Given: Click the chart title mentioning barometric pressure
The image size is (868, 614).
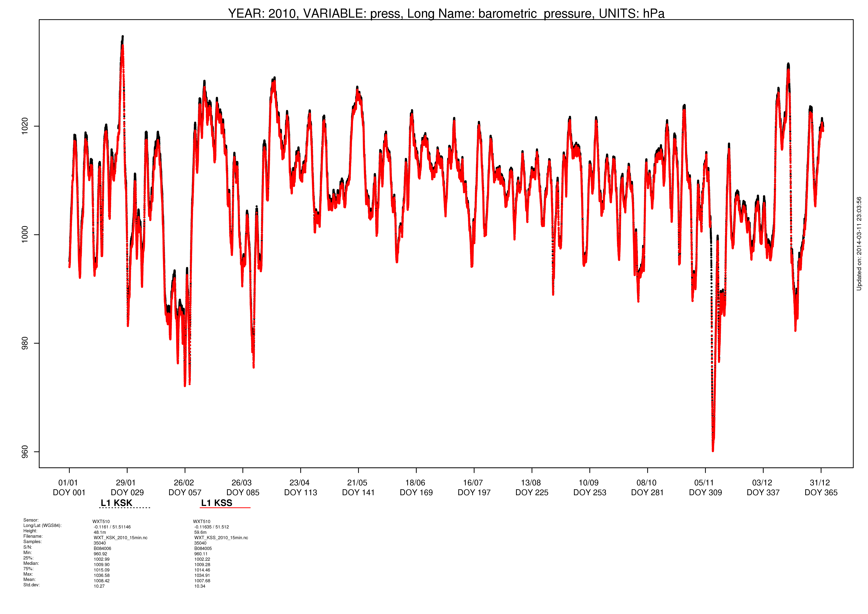Looking at the screenshot, I should coord(446,13).
